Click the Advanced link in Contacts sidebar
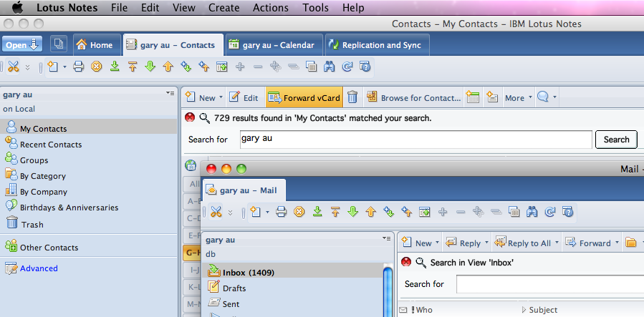Screen dimensions: 644x317 point(39,268)
